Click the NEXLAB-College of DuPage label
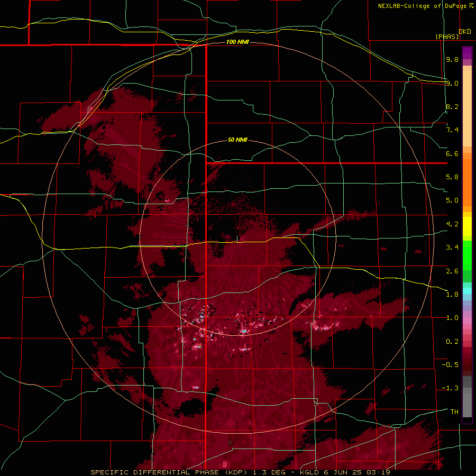This screenshot has height=476, width=476. [x=422, y=6]
